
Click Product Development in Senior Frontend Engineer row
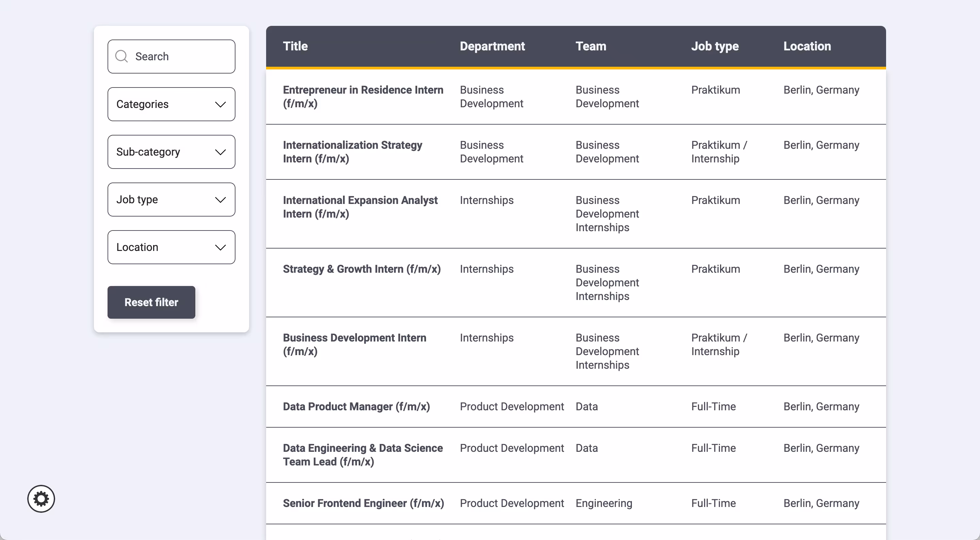coord(512,503)
